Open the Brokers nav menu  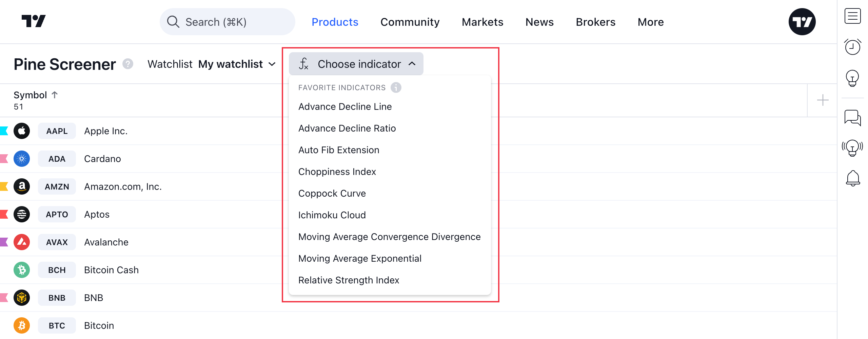pyautogui.click(x=595, y=22)
